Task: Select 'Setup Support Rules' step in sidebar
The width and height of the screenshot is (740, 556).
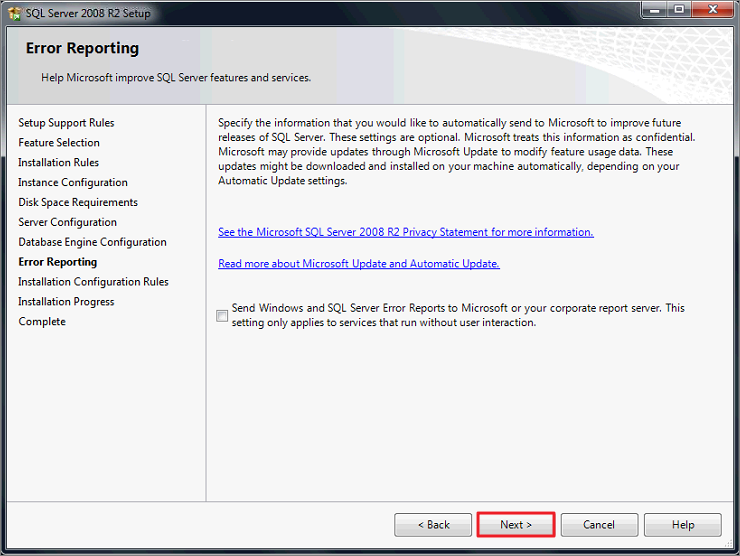Action: [66, 123]
